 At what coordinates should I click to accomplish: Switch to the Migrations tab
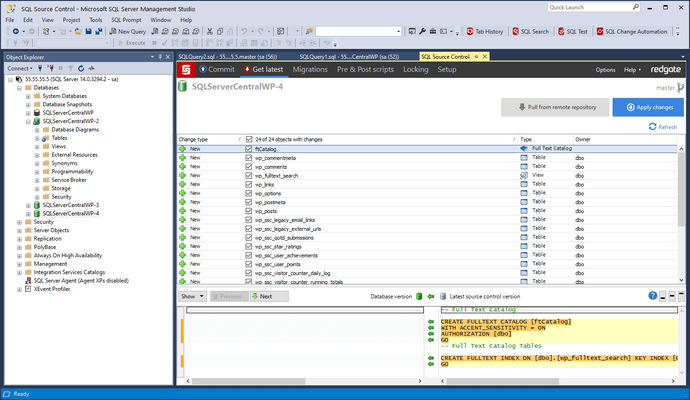(x=310, y=70)
